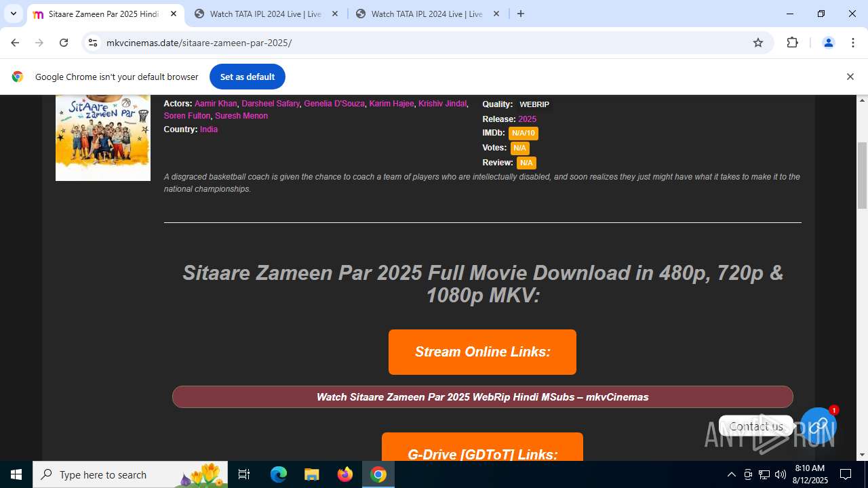Open the 2025 release year link
This screenshot has width=868, height=488.
527,119
